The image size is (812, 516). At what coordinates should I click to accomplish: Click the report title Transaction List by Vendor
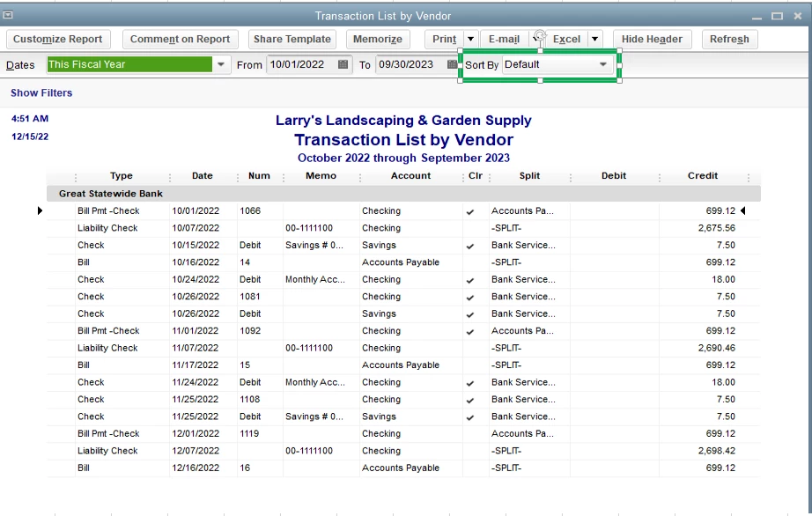pos(403,140)
